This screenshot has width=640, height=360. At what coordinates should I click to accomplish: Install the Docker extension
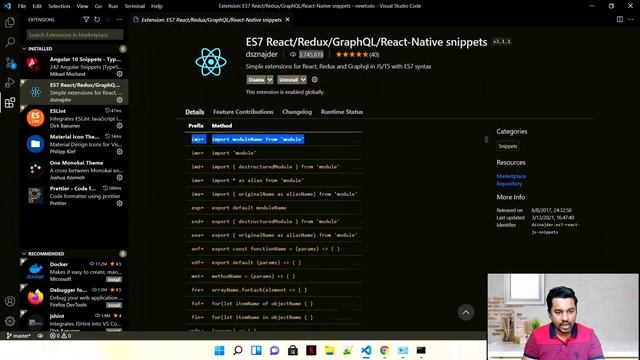114,279
